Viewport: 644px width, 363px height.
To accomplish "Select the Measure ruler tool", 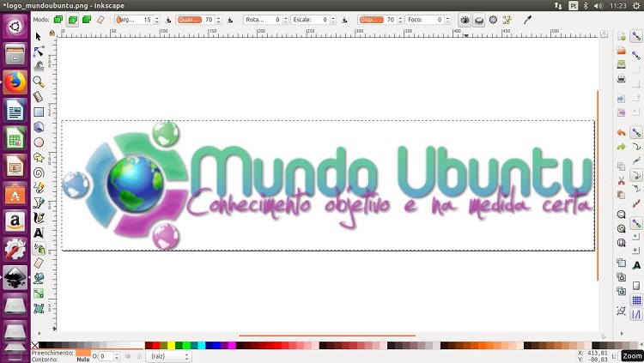I will [x=38, y=96].
